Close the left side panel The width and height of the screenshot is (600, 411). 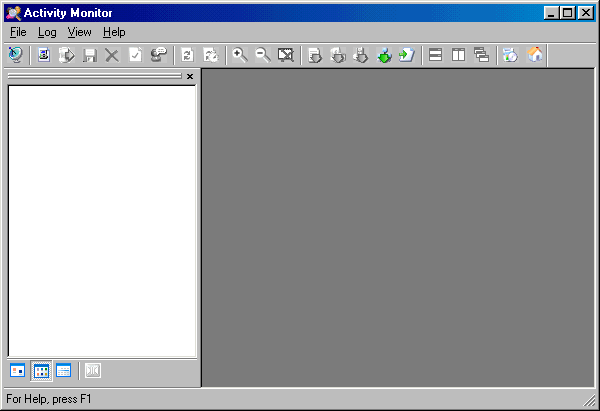tap(190, 76)
